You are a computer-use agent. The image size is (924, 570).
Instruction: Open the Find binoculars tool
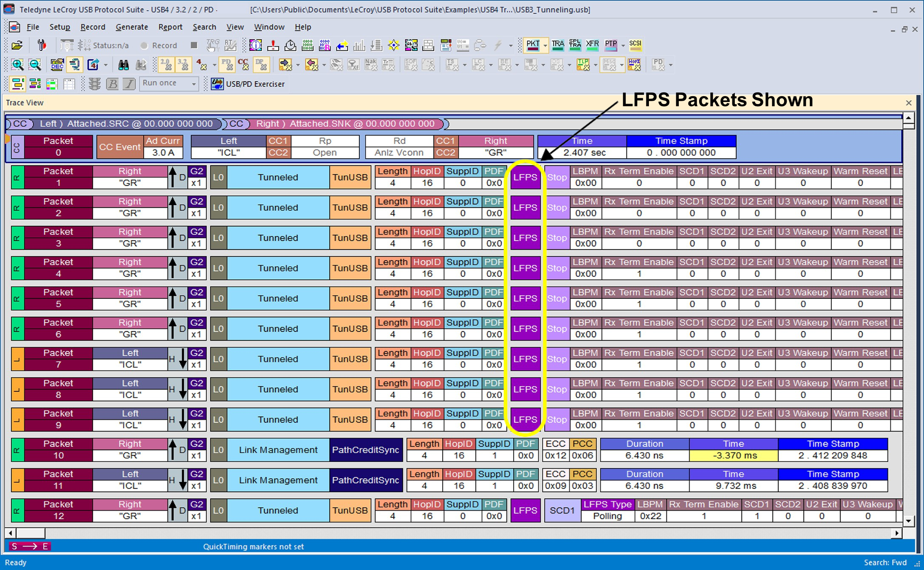[x=123, y=65]
